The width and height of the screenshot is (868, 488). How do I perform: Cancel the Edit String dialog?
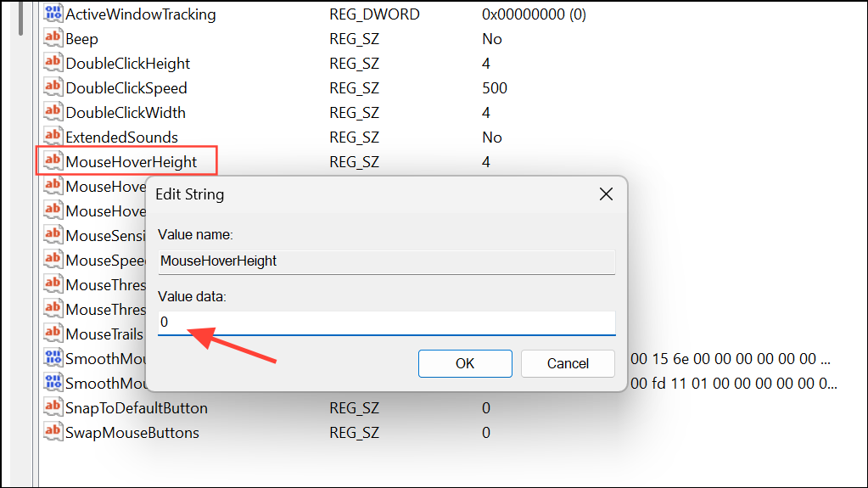pos(568,363)
